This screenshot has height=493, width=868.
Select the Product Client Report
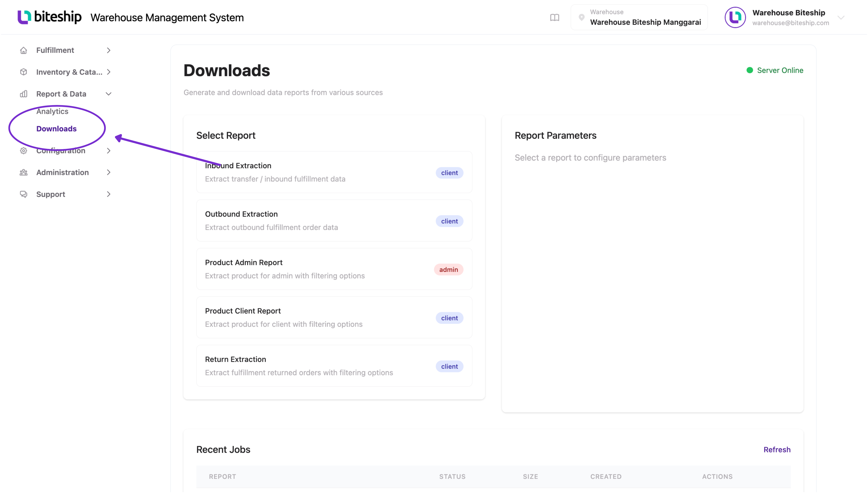tap(334, 317)
